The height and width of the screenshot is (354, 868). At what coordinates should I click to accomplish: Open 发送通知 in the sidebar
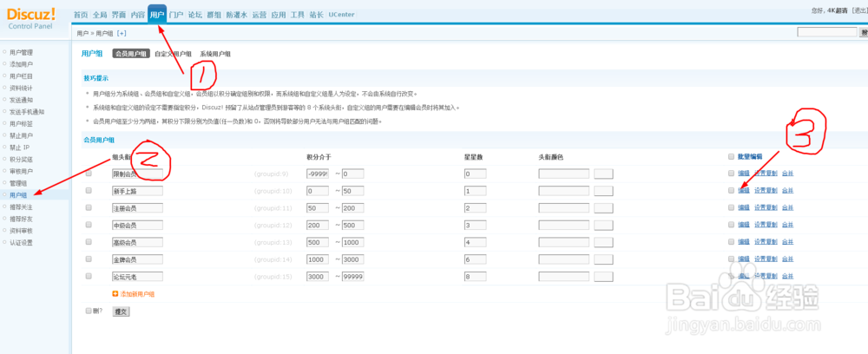pos(22,100)
